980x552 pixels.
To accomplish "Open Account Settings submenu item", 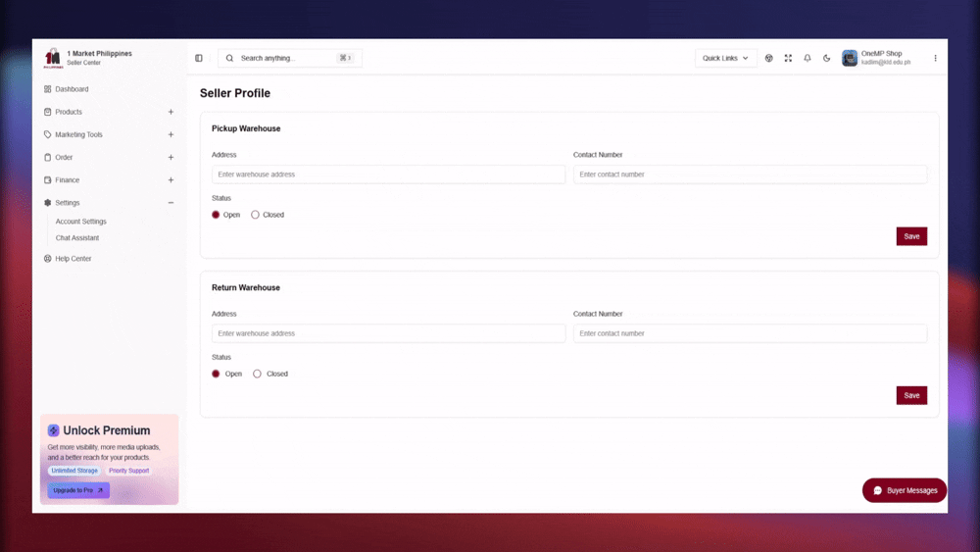I will (x=80, y=222).
